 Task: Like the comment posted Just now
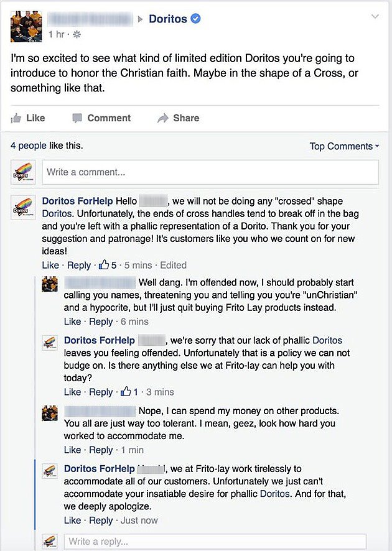(x=72, y=520)
